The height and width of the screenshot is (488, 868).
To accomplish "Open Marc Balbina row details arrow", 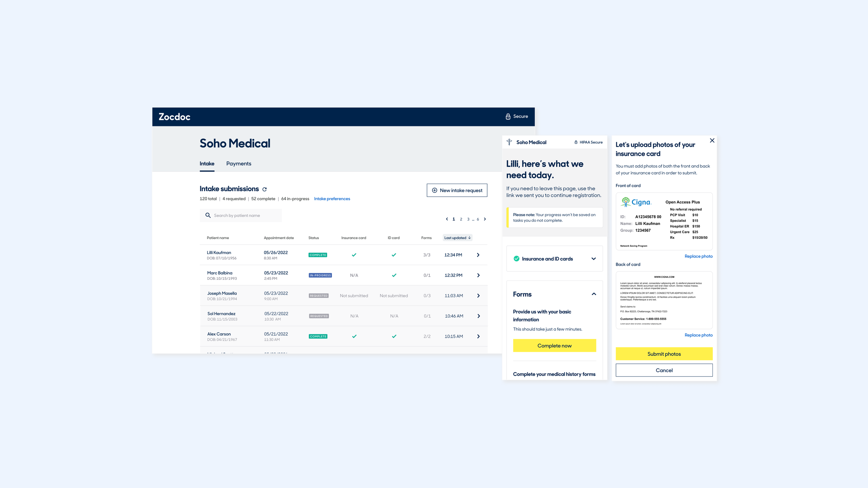I will tap(478, 275).
